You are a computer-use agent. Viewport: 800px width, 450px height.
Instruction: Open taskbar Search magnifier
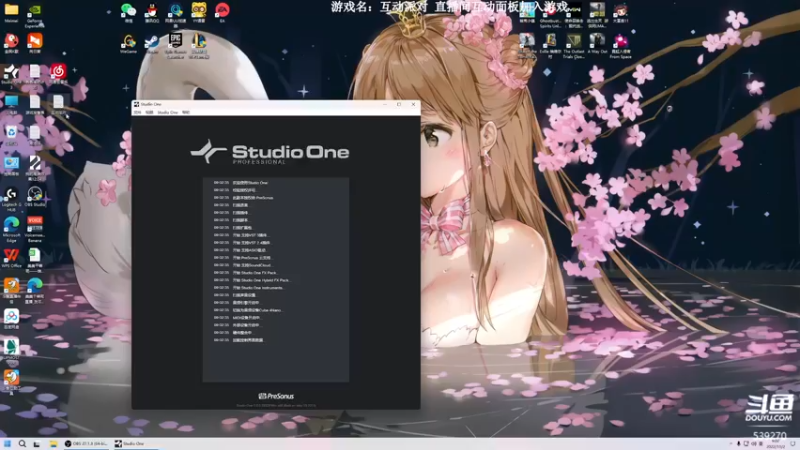[22, 444]
